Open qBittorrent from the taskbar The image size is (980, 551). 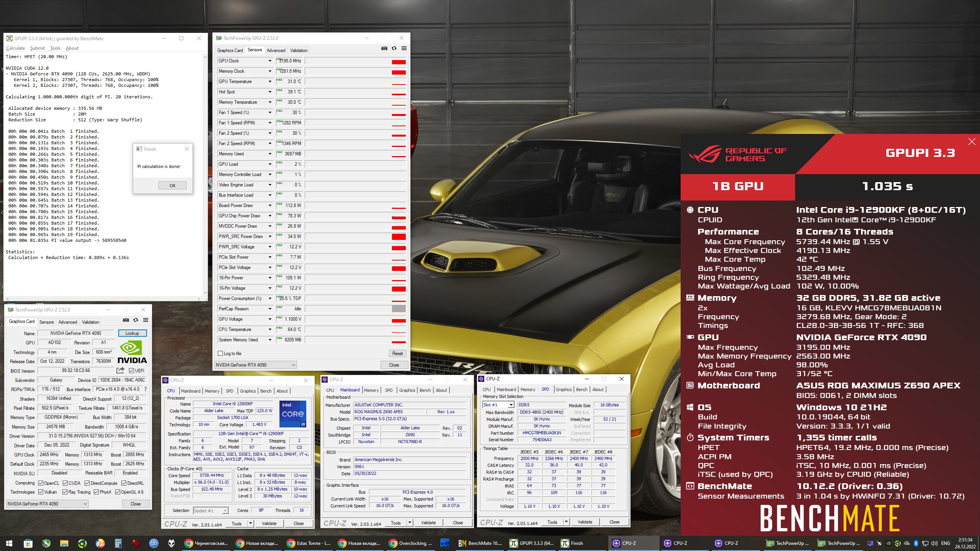coord(154,543)
